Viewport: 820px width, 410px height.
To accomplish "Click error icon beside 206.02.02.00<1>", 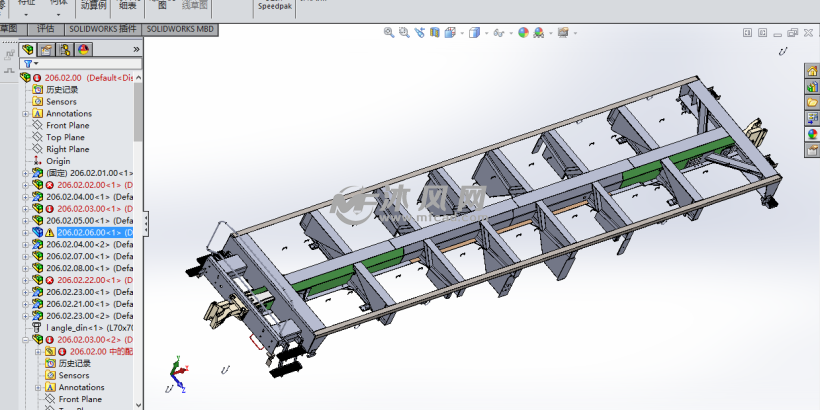I will tap(50, 185).
